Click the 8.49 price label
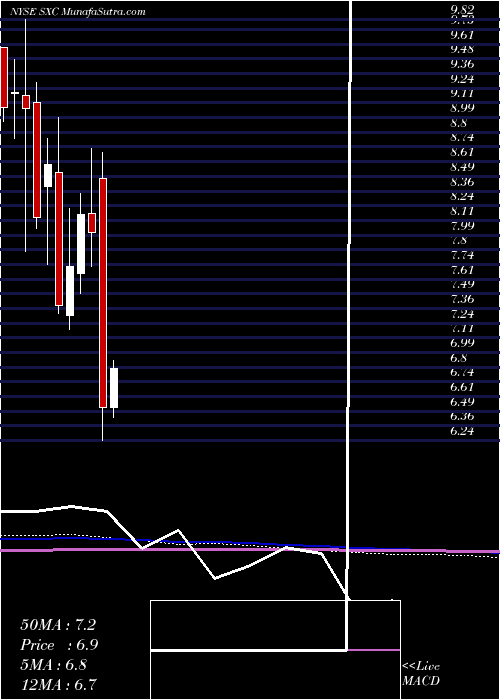This screenshot has width=500, height=700. [x=462, y=167]
